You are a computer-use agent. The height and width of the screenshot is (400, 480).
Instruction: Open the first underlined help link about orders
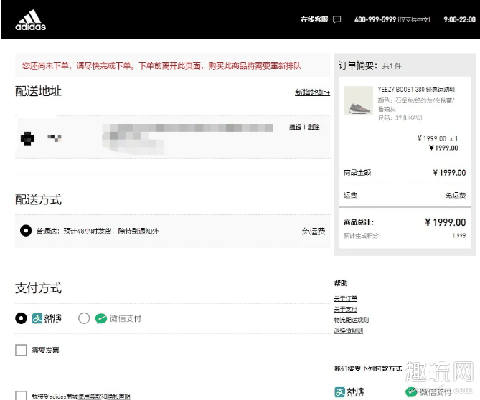tap(345, 298)
